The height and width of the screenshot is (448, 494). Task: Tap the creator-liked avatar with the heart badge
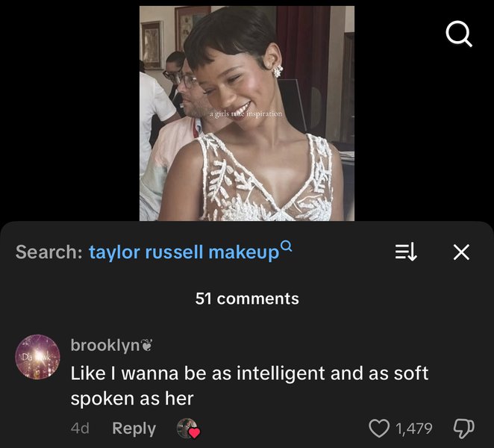(x=187, y=429)
